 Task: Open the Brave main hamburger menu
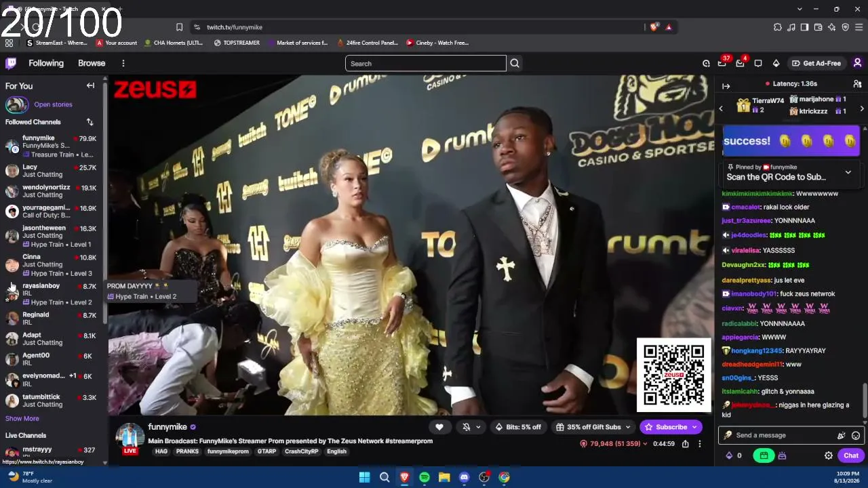[859, 27]
